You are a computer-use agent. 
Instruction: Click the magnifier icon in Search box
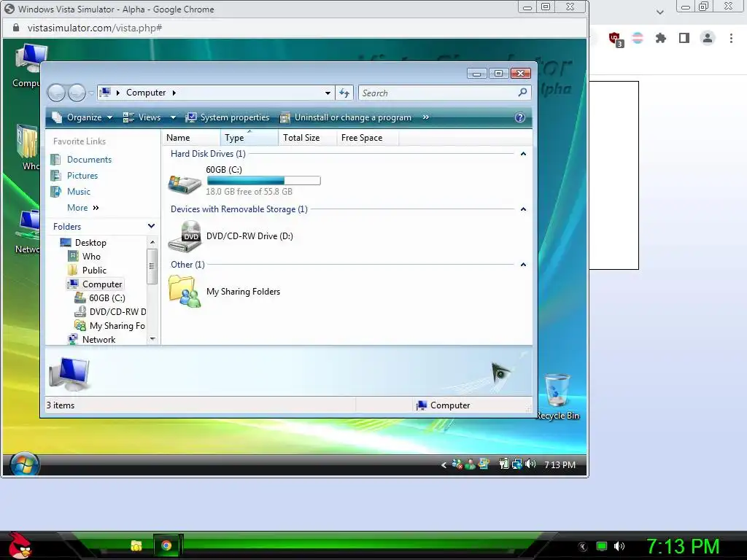(522, 93)
